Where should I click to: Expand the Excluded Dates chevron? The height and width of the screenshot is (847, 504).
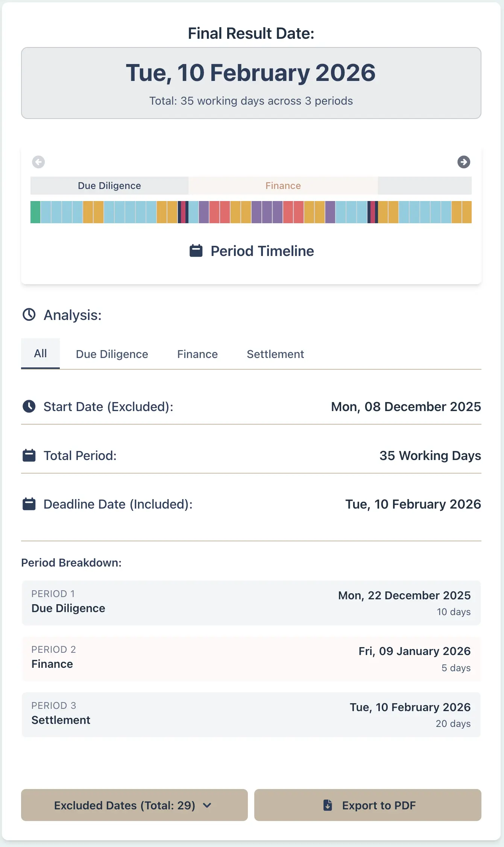(x=207, y=805)
